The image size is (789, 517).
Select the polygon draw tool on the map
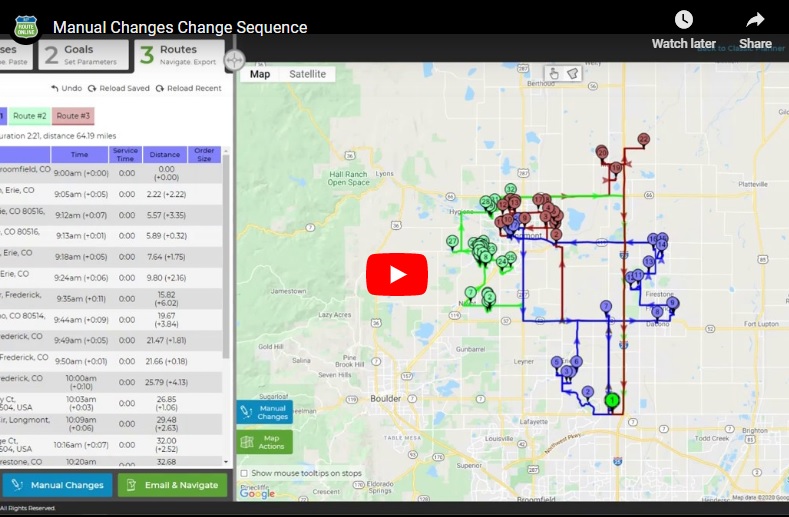tap(572, 74)
